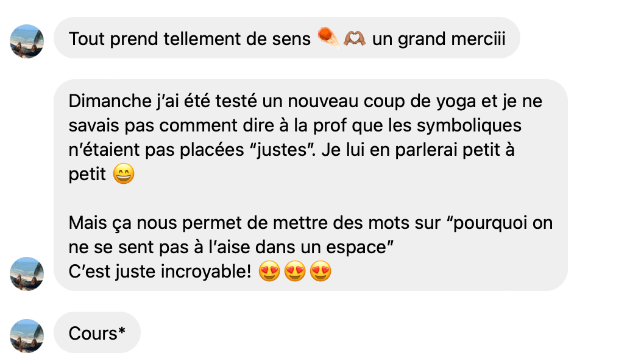This screenshot has width=641, height=364.
Task: Click the line "C'est juste incroyable!"
Action: 160,271
